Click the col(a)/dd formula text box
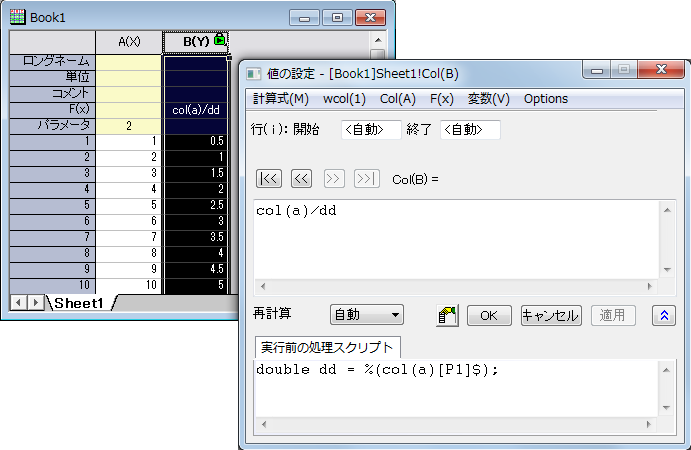This screenshot has height=450, width=691. coord(457,240)
